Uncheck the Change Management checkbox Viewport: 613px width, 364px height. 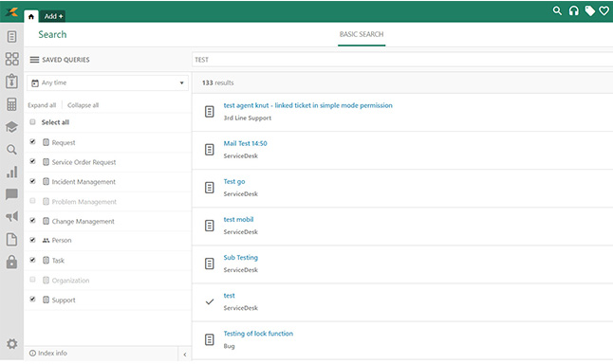pyautogui.click(x=33, y=220)
